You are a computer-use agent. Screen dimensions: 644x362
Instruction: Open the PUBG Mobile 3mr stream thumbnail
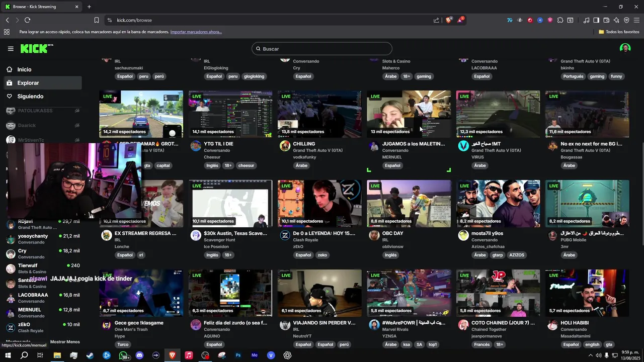587,204
